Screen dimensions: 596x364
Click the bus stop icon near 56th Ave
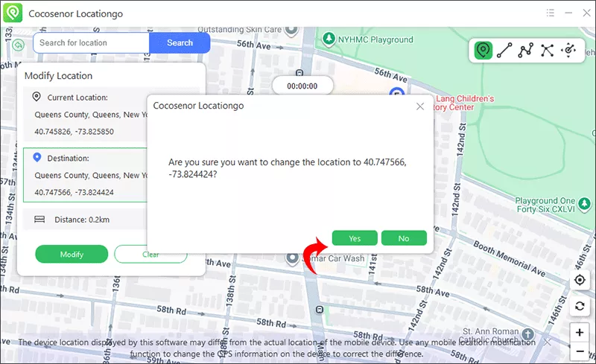tap(299, 72)
